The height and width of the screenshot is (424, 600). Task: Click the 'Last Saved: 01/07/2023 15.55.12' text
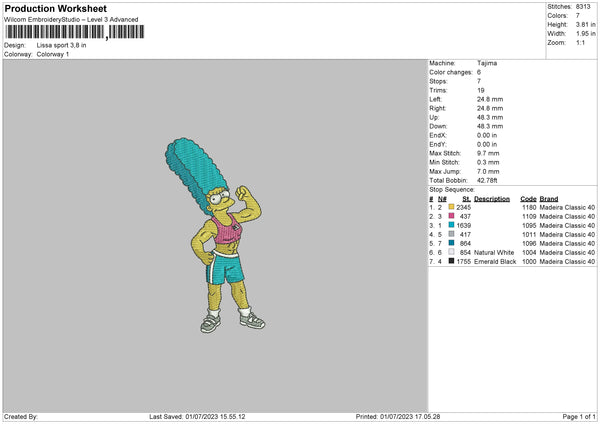[197, 417]
